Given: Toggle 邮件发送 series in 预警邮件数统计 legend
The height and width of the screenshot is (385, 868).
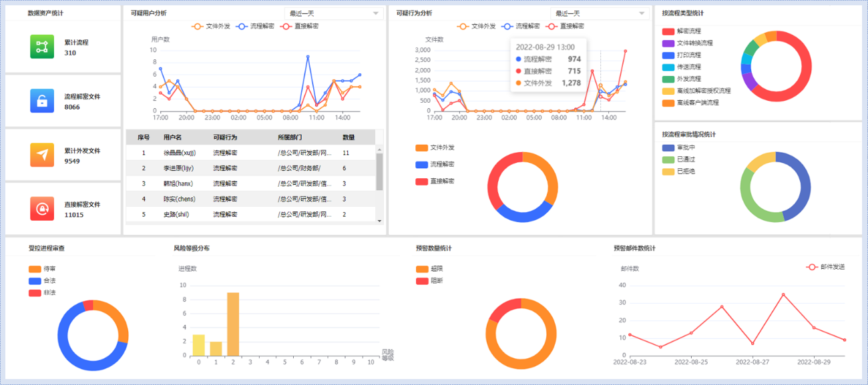Looking at the screenshot, I should (x=826, y=267).
